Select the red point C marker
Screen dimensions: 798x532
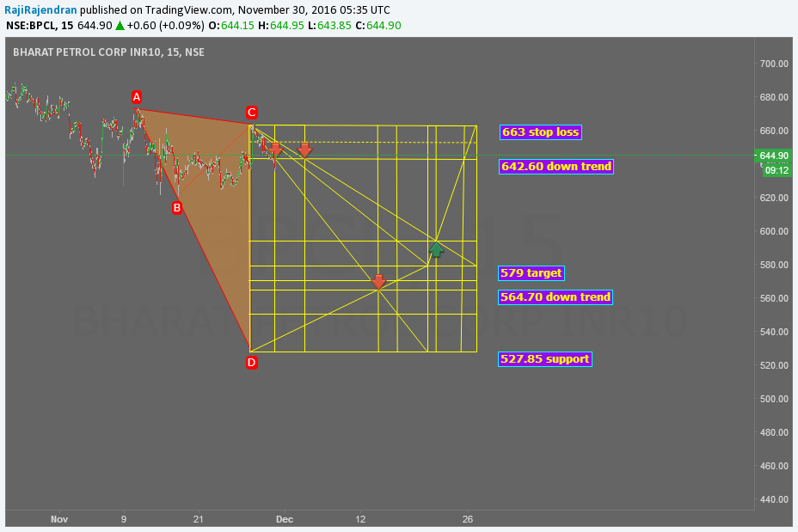click(x=251, y=113)
